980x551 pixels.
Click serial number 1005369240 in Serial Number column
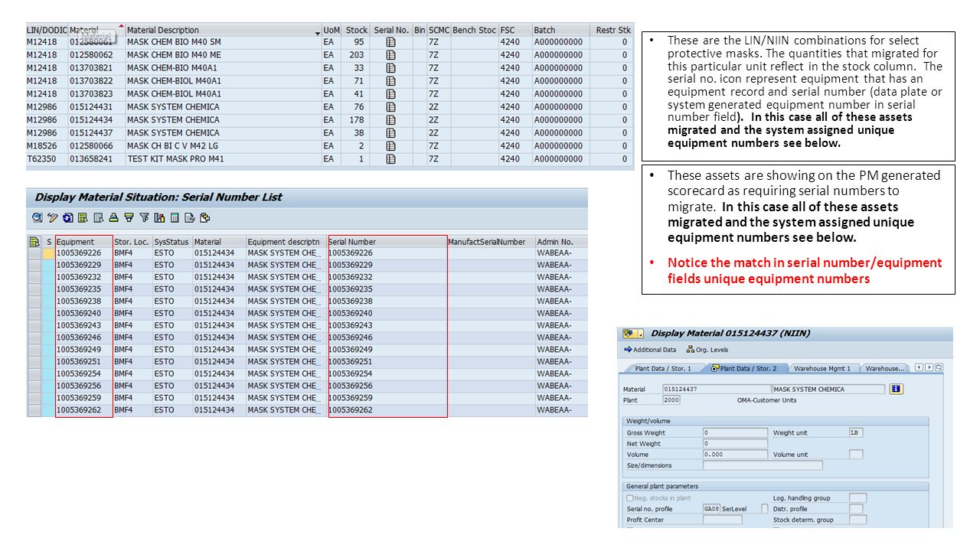pos(387,313)
